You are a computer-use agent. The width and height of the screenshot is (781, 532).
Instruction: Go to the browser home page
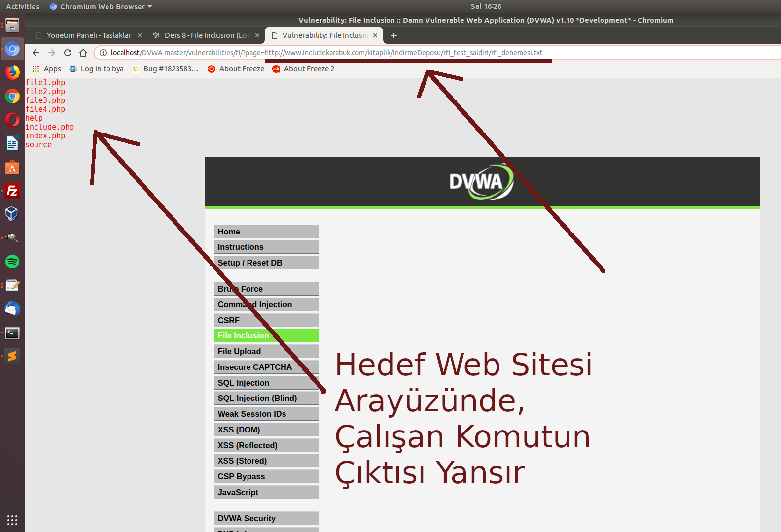tap(83, 53)
